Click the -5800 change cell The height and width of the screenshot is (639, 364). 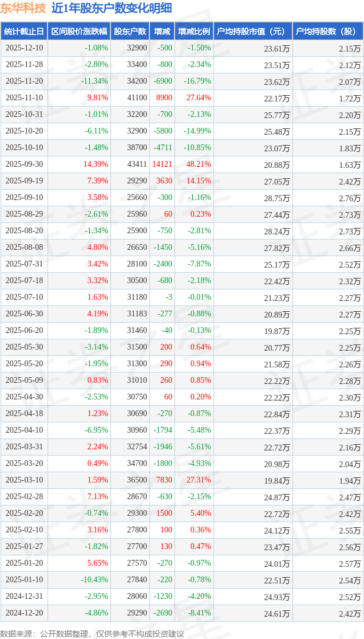tap(162, 131)
